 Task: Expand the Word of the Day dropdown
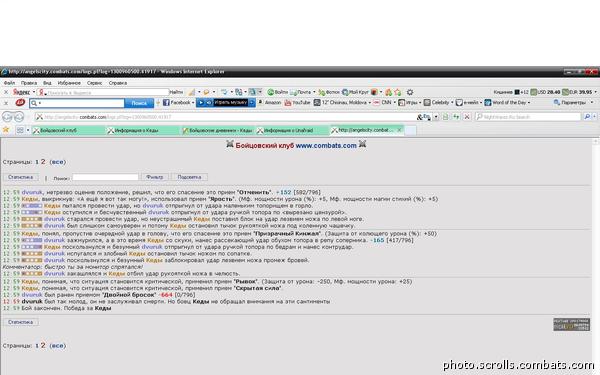pos(528,103)
